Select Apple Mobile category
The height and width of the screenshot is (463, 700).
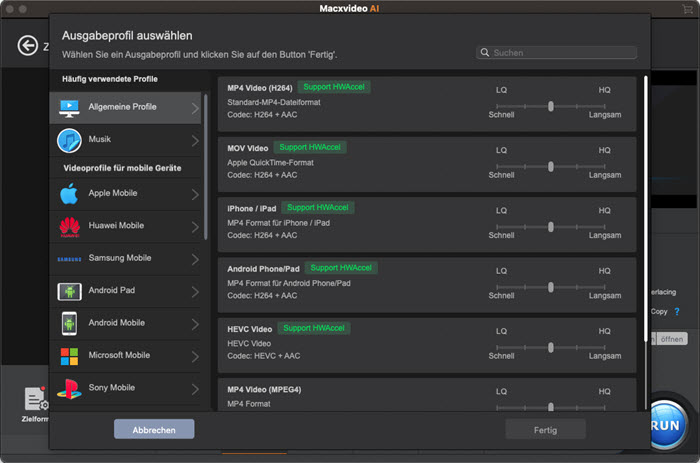tap(125, 194)
